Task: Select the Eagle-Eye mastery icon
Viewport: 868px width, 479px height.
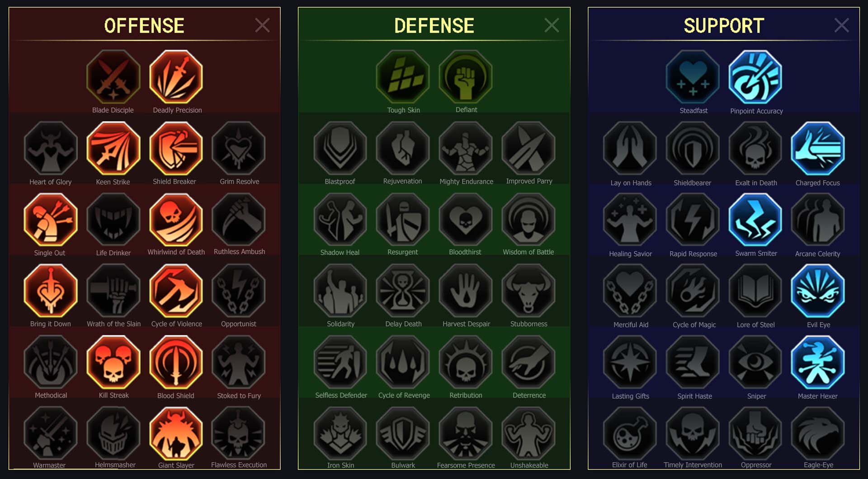Action: 818,433
